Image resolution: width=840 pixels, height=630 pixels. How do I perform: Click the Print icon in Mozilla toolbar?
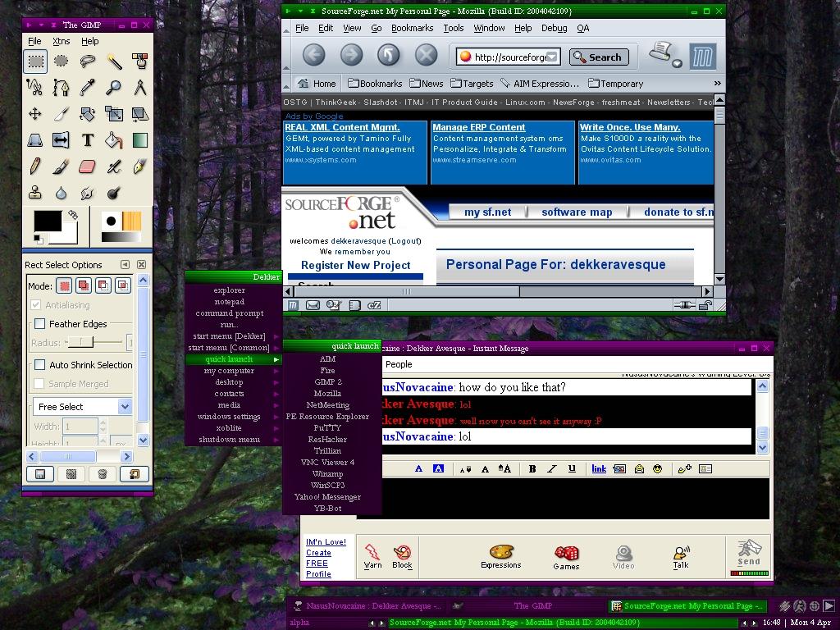point(662,53)
